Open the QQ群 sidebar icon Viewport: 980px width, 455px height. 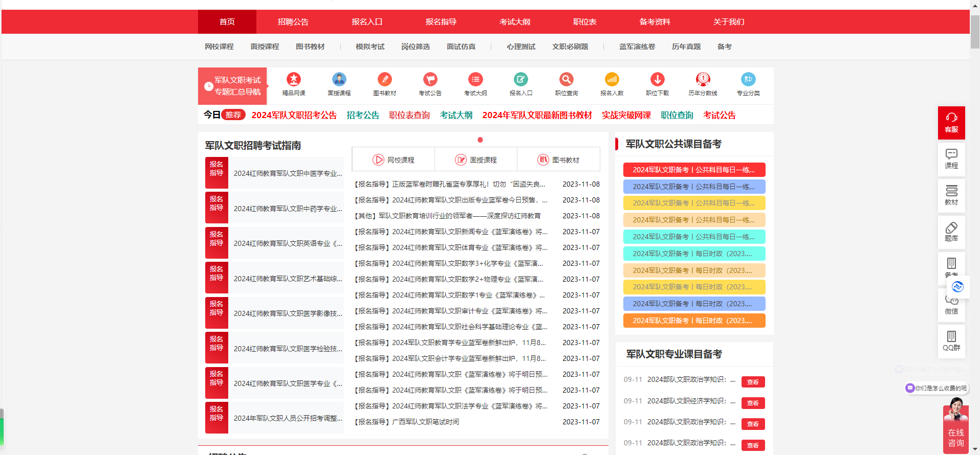click(951, 337)
